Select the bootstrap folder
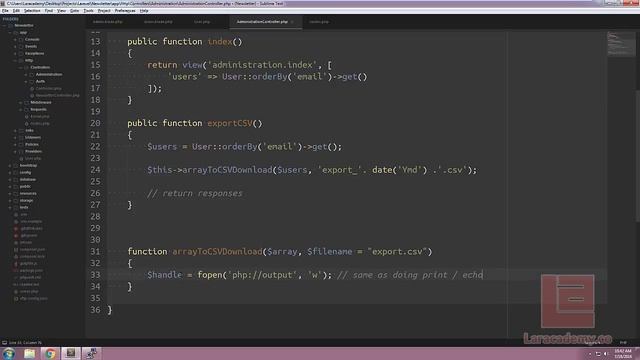Image resolution: width=640 pixels, height=360 pixels. click(28, 165)
